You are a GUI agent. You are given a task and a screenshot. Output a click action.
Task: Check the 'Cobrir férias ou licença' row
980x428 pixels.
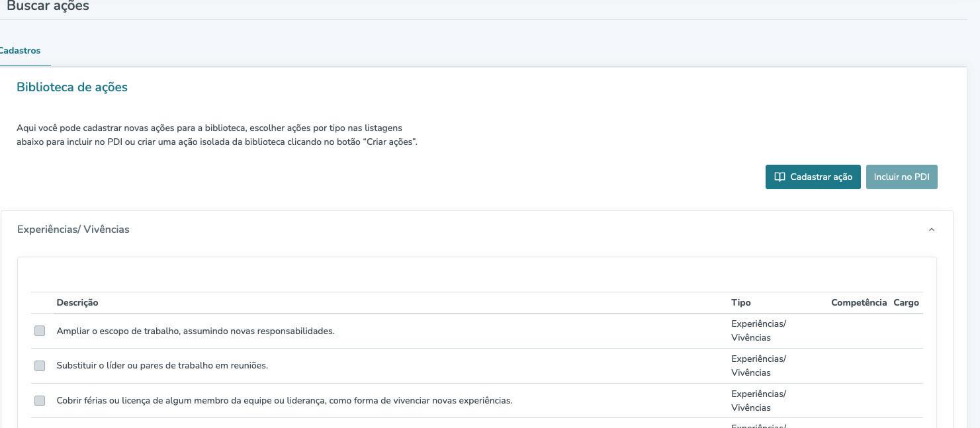click(x=40, y=401)
